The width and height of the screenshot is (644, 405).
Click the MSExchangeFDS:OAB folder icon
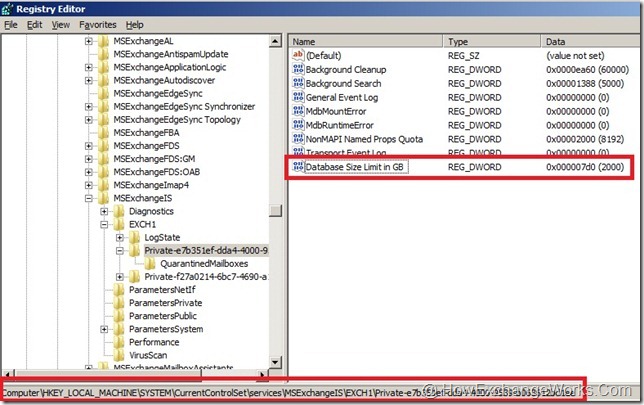click(x=104, y=172)
